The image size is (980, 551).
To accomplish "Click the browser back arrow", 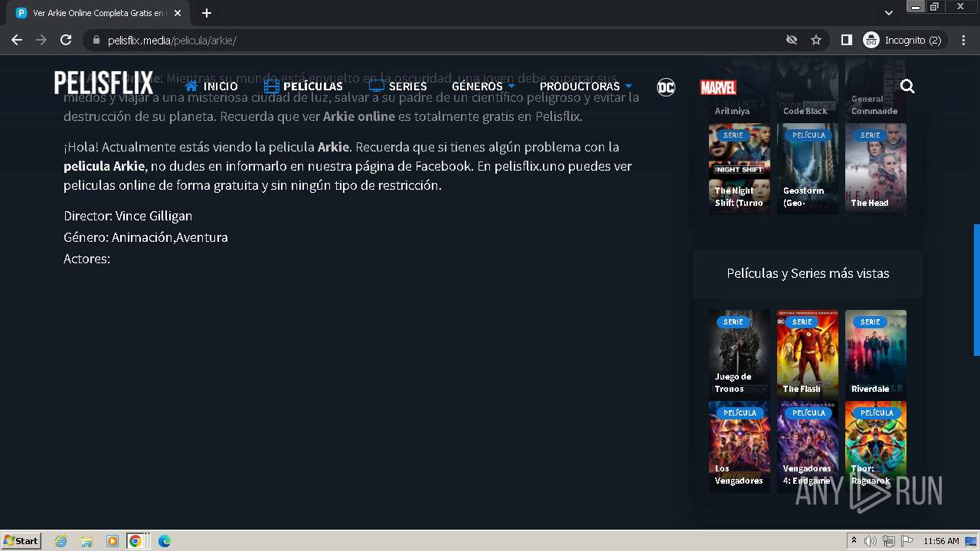I will pyautogui.click(x=17, y=40).
